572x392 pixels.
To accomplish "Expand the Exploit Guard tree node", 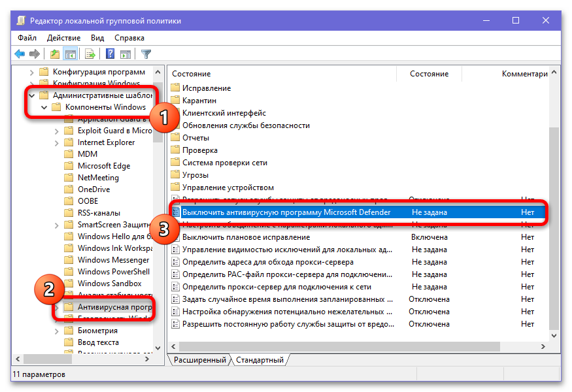I will pos(56,131).
